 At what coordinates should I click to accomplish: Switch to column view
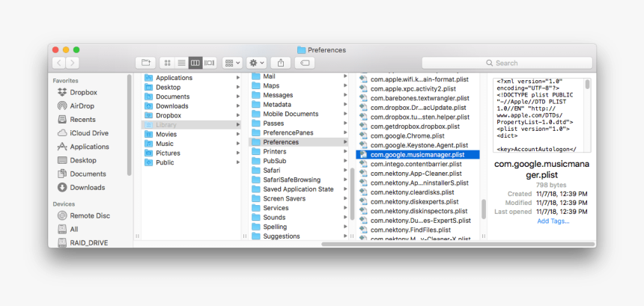pyautogui.click(x=195, y=63)
